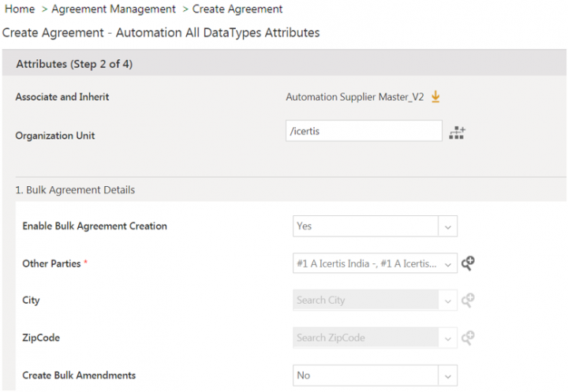Click into the Search City field
The image size is (568, 392).
point(364,301)
